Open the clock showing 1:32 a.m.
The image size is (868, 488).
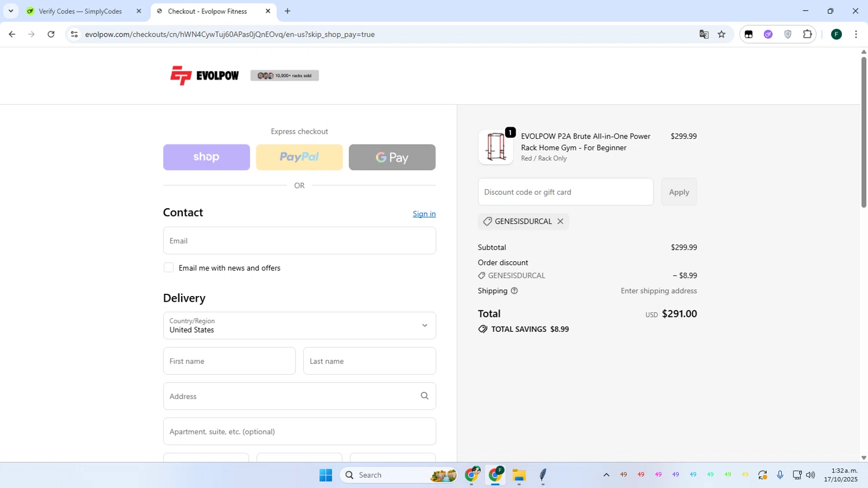pos(841,475)
